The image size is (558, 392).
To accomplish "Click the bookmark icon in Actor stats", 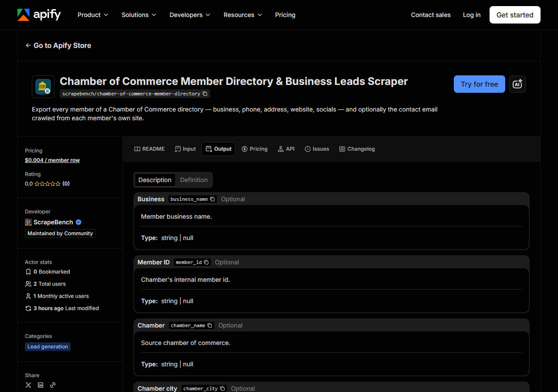I will 28,272.
